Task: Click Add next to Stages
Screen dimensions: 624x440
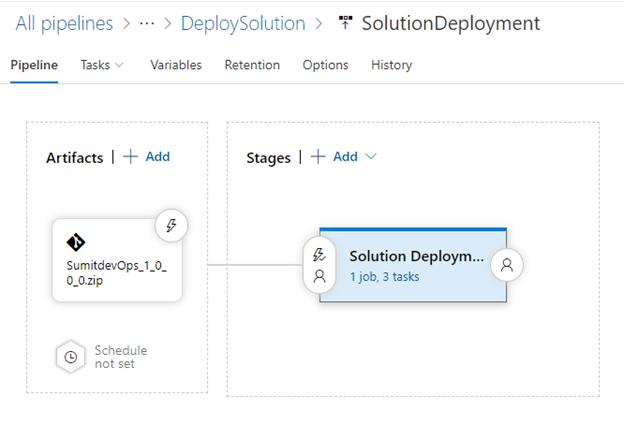Action: point(345,156)
